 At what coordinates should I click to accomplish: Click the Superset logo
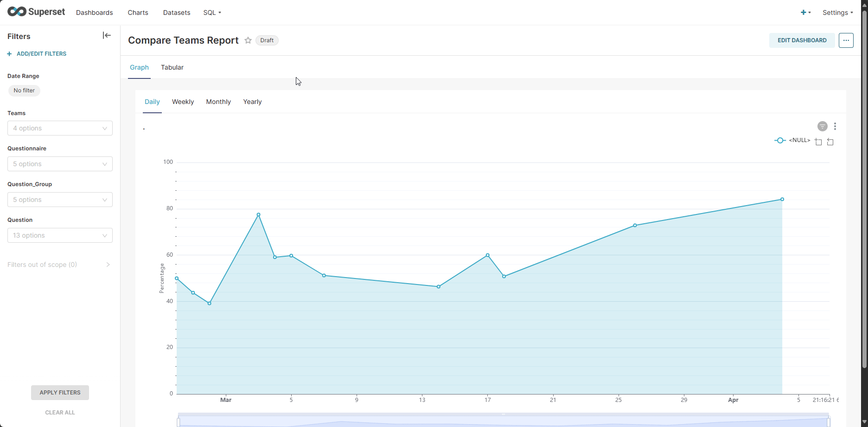click(x=36, y=12)
